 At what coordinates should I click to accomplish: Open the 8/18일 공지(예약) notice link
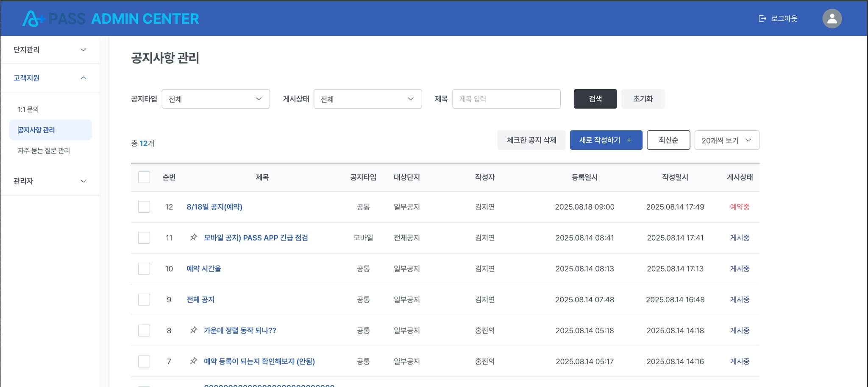[214, 207]
